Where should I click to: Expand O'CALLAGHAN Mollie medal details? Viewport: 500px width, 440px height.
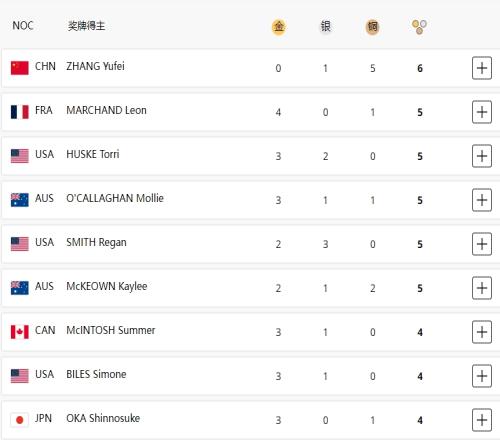(x=482, y=200)
